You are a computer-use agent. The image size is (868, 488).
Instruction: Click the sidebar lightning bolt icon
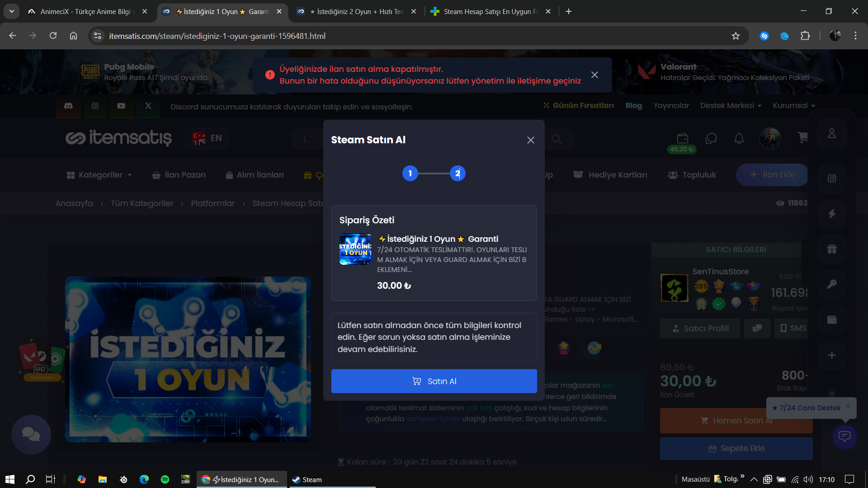(x=832, y=214)
